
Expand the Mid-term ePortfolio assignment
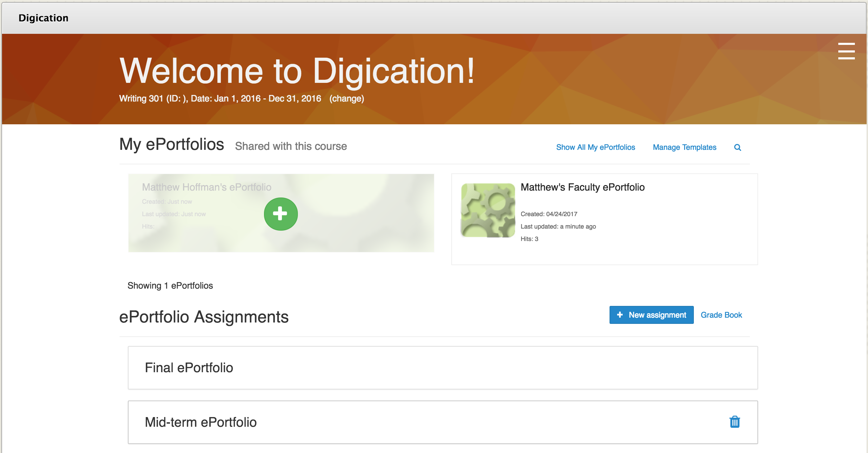(201, 422)
